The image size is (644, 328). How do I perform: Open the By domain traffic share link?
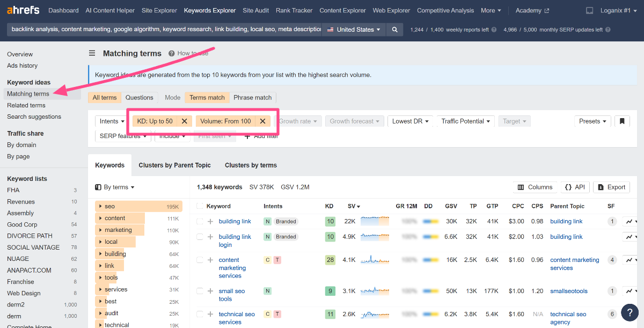(22, 145)
